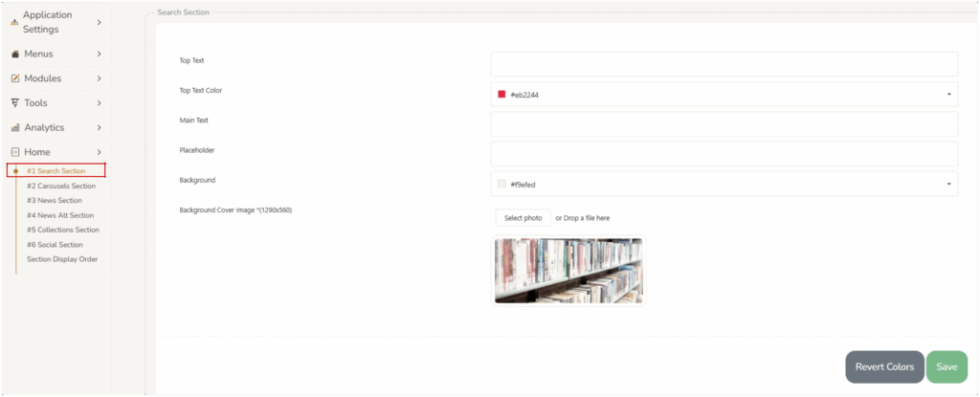
Task: Click the Menus icon in sidebar
Action: 15,55
